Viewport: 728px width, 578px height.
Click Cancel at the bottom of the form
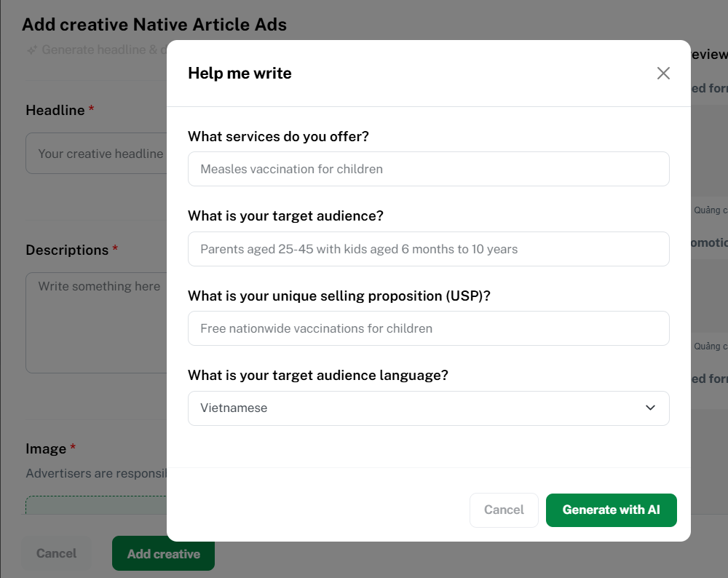point(56,553)
